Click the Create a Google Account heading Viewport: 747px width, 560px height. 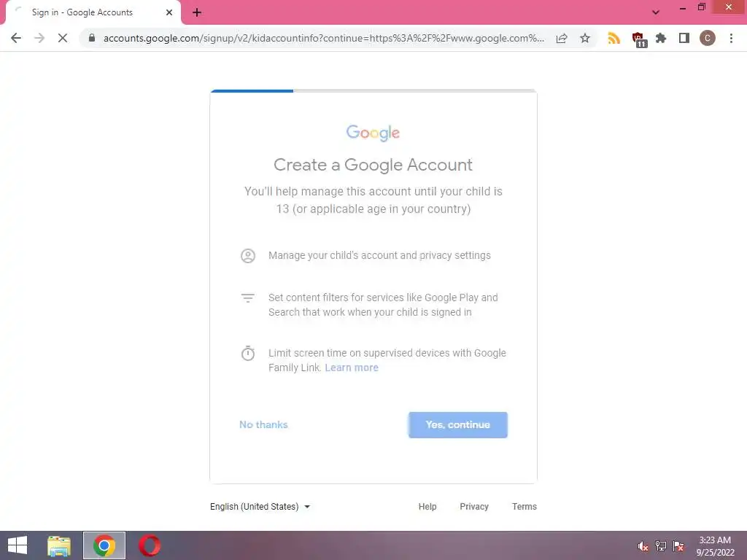coord(373,165)
